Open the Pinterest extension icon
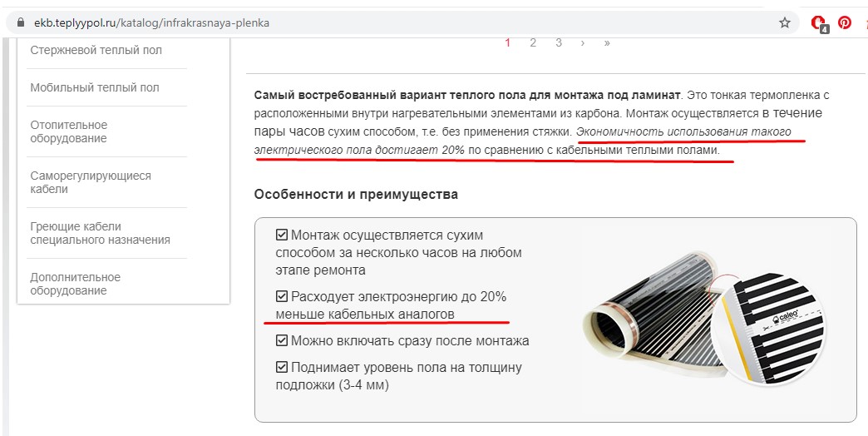868x436 pixels. point(845,22)
